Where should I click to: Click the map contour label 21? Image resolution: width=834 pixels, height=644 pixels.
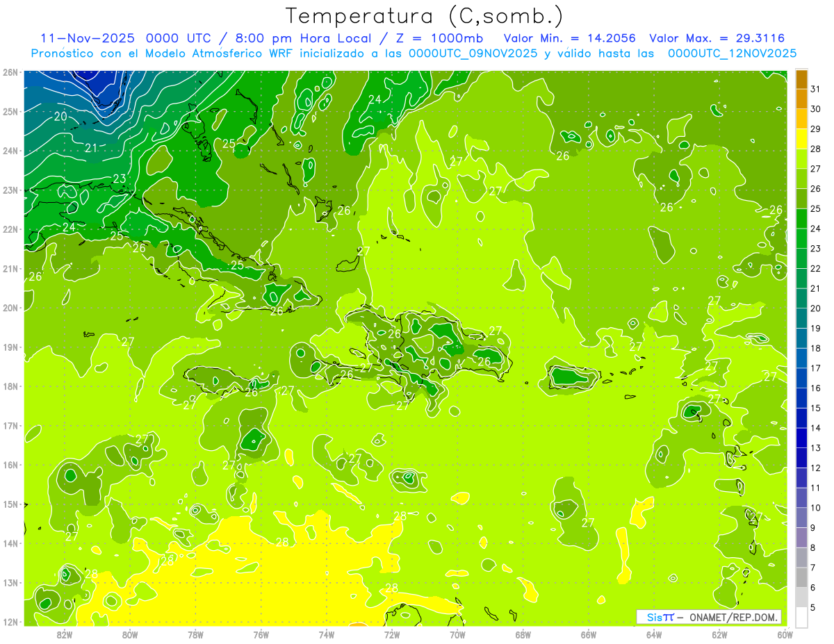pyautogui.click(x=91, y=148)
